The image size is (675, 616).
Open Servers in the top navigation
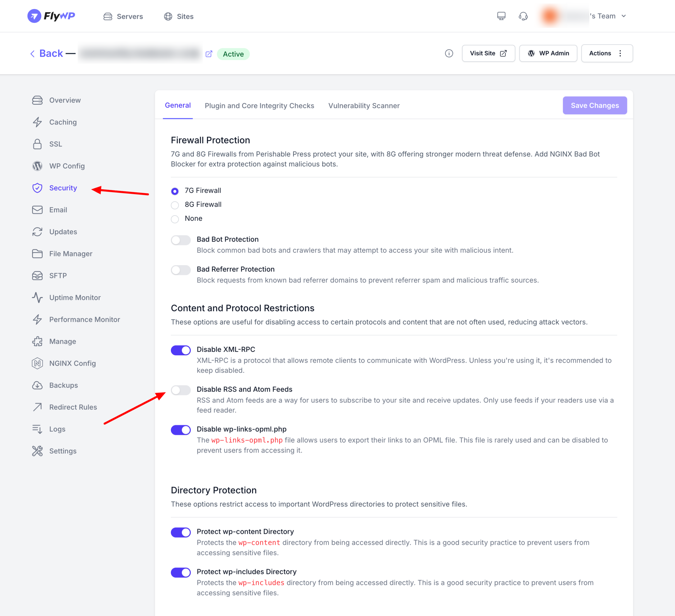pyautogui.click(x=123, y=16)
